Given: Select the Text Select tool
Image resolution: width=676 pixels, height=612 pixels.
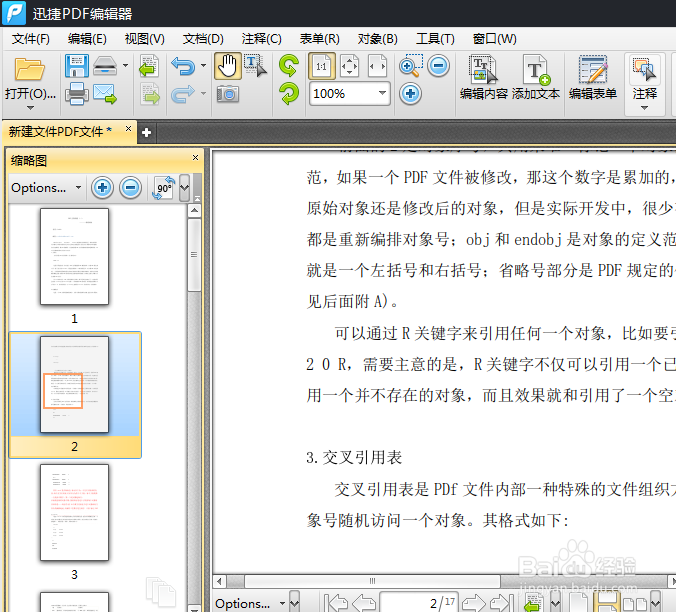Looking at the screenshot, I should click(255, 66).
